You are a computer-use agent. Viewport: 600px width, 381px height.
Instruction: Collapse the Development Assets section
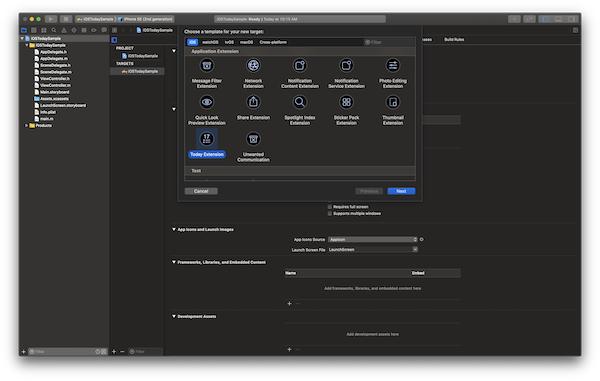pos(174,316)
